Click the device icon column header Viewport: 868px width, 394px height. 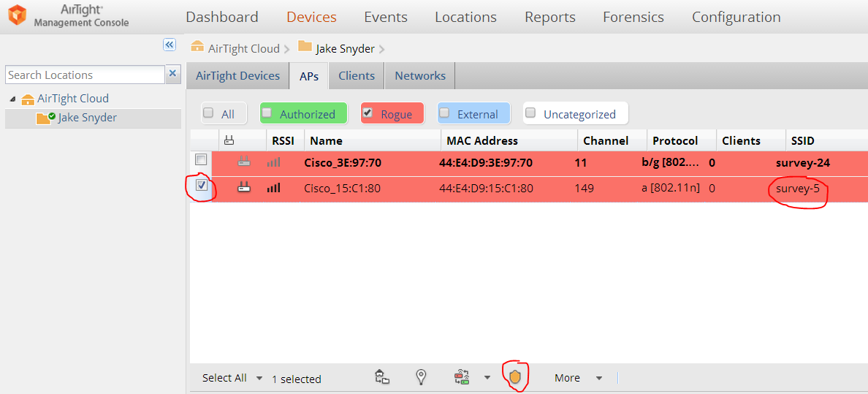[229, 140]
